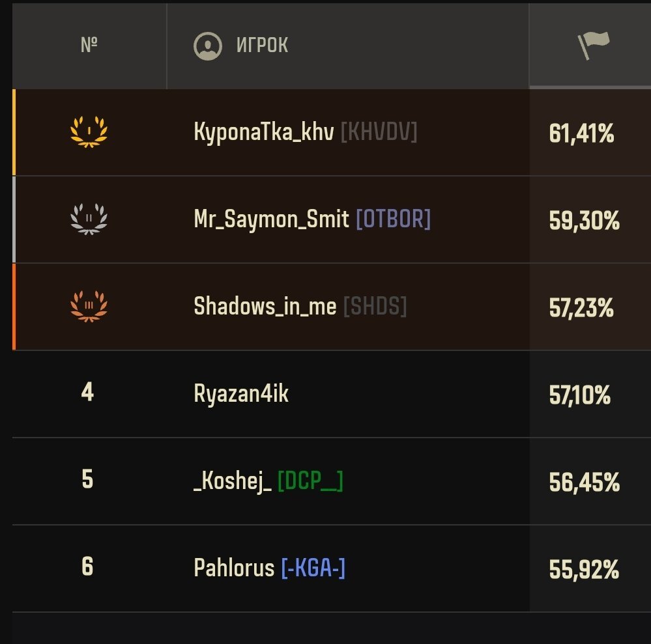Viewport: 651px width, 644px height.
Task: Click the 61,41% win-rate cell
Action: tap(581, 133)
